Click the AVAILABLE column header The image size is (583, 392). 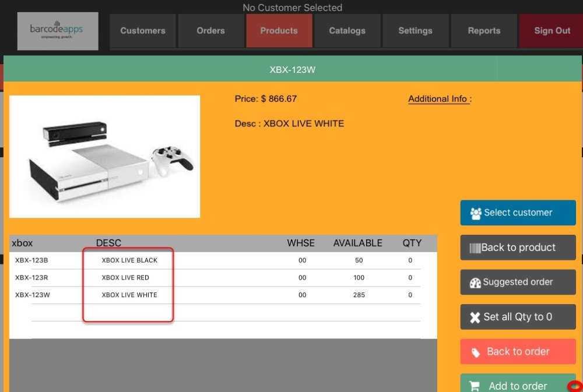[x=358, y=243]
